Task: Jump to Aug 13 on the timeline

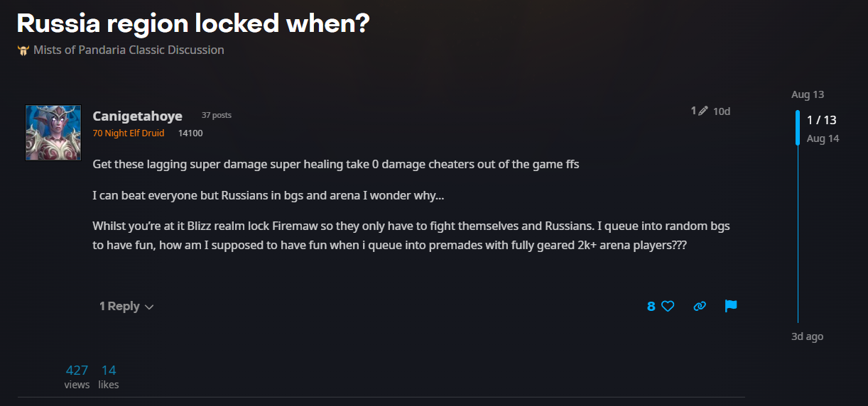Action: (x=808, y=94)
